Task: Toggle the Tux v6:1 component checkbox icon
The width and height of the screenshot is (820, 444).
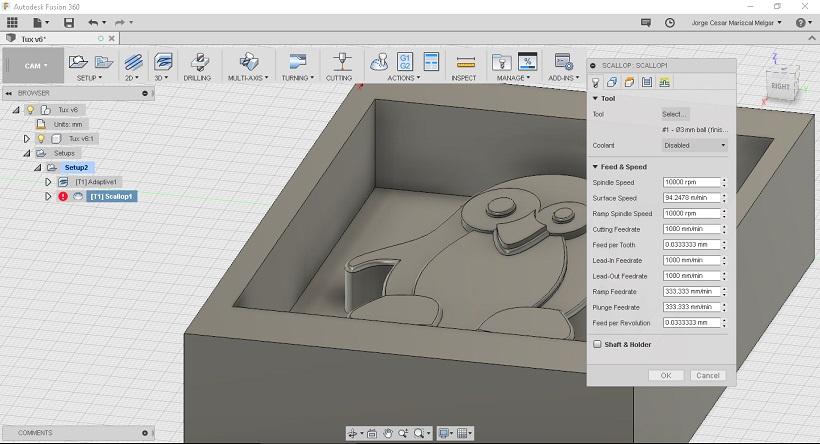Action: 56,139
